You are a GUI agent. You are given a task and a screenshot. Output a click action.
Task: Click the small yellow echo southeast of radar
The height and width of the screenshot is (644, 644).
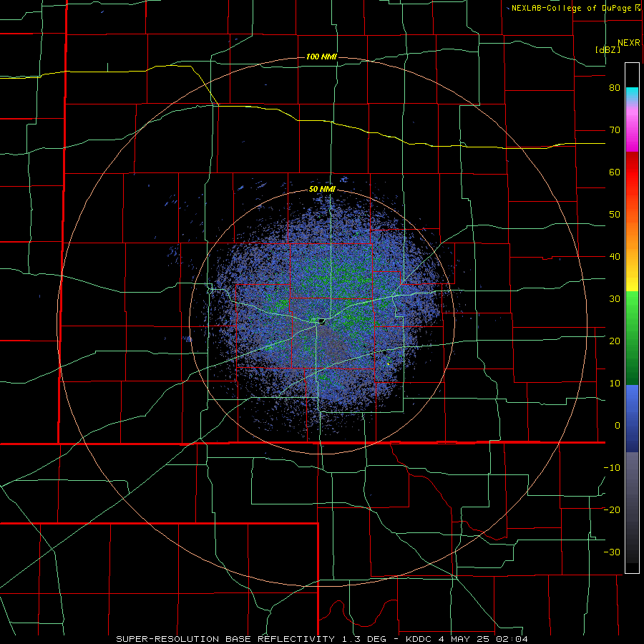(388, 364)
